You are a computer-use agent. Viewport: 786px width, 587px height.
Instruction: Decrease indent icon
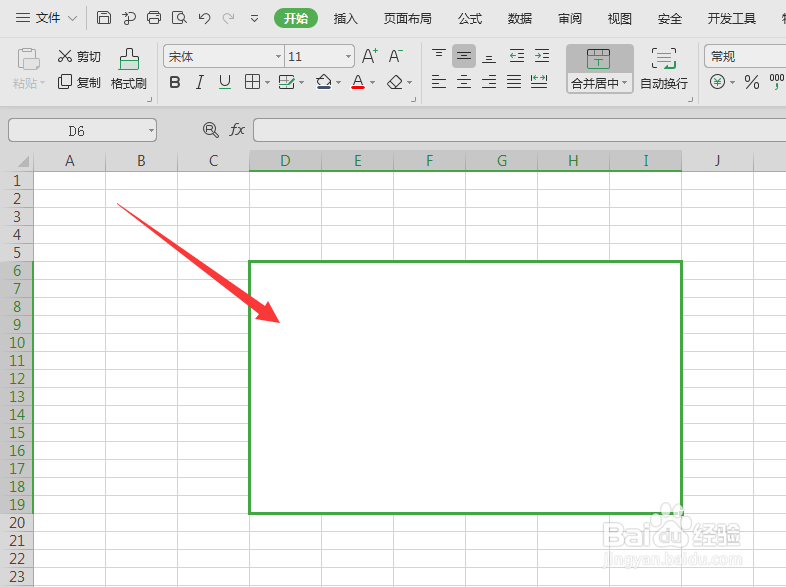(516, 56)
